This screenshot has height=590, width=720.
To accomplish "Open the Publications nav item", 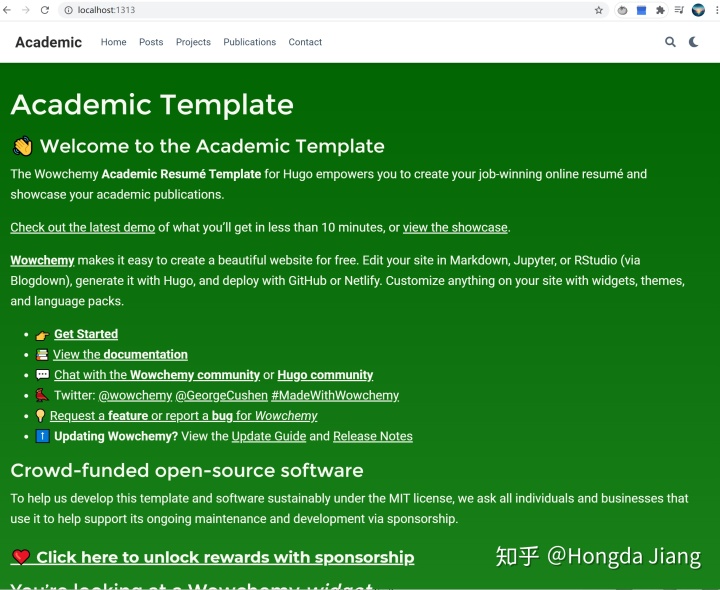I will tap(249, 42).
